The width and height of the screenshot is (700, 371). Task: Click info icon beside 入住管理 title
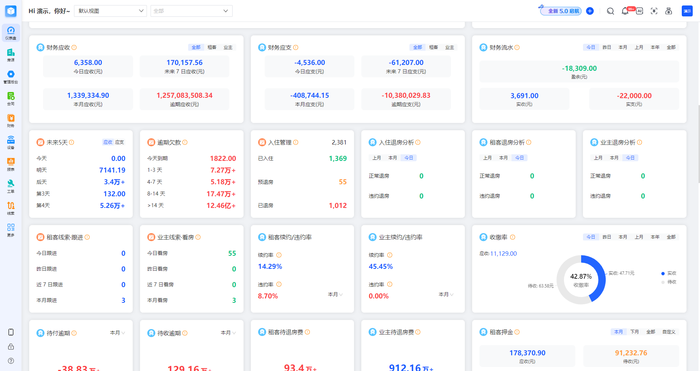[296, 142]
